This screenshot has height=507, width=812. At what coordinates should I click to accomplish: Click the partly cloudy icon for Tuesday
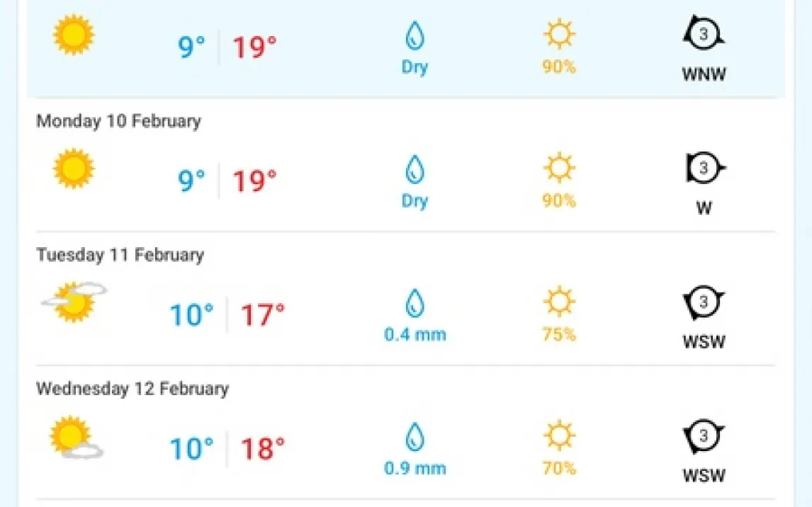click(74, 301)
